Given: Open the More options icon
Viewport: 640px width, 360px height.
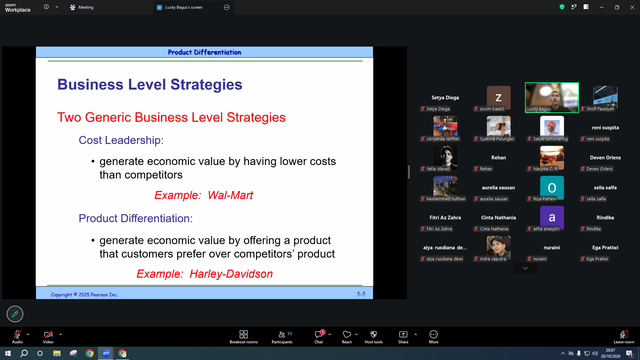Looking at the screenshot, I should (x=433, y=337).
